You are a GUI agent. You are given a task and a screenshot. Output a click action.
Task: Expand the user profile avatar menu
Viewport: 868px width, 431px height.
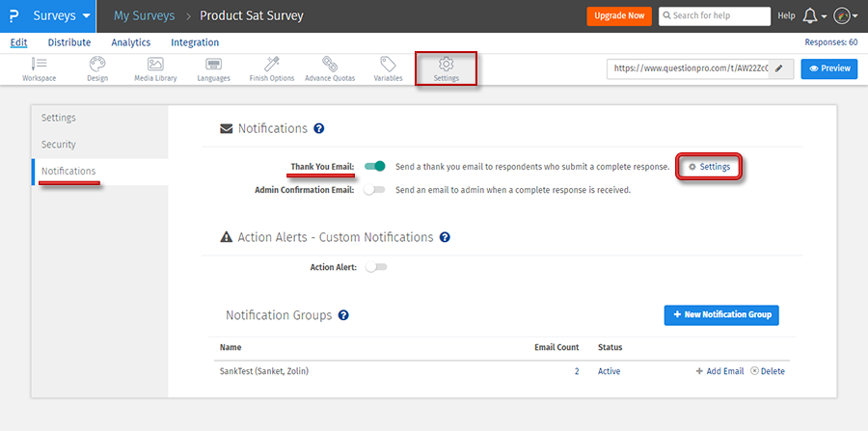[846, 16]
